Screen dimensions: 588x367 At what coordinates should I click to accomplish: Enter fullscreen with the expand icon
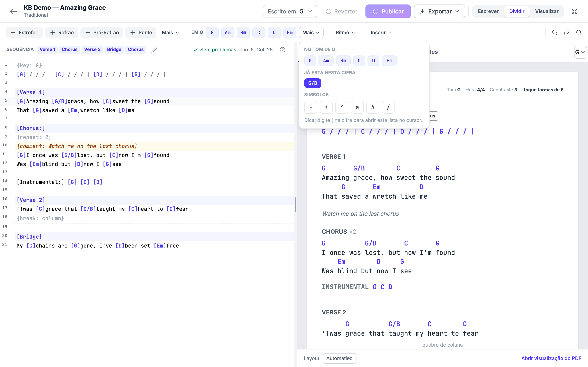tap(574, 11)
